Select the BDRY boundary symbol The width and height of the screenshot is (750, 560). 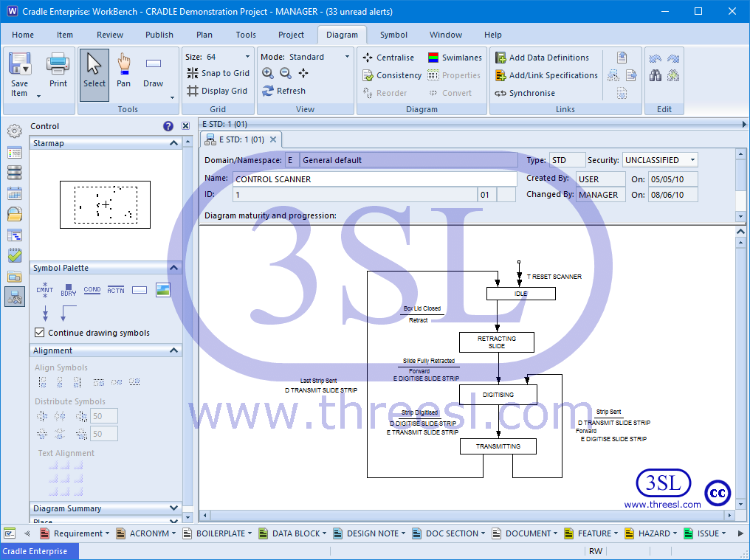click(x=69, y=290)
